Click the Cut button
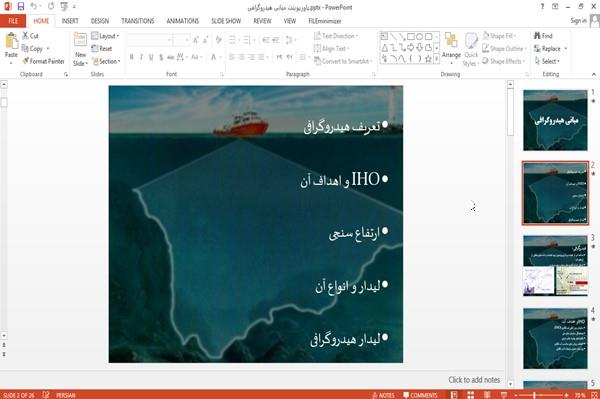 pyautogui.click(x=30, y=36)
